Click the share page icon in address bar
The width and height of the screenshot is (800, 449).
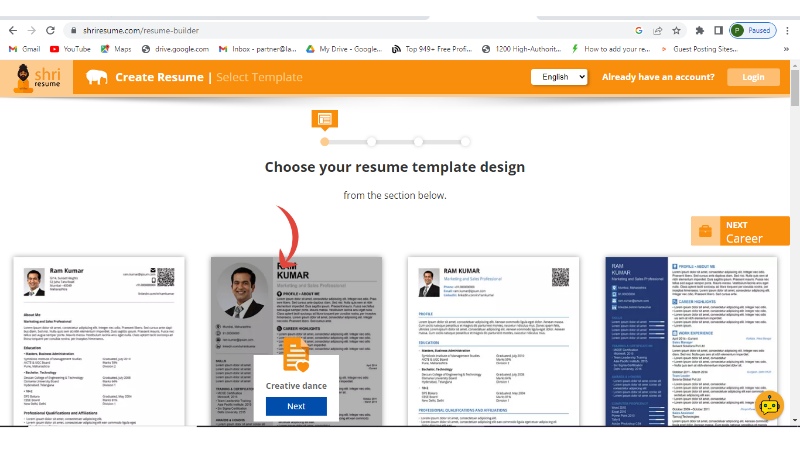(x=658, y=30)
